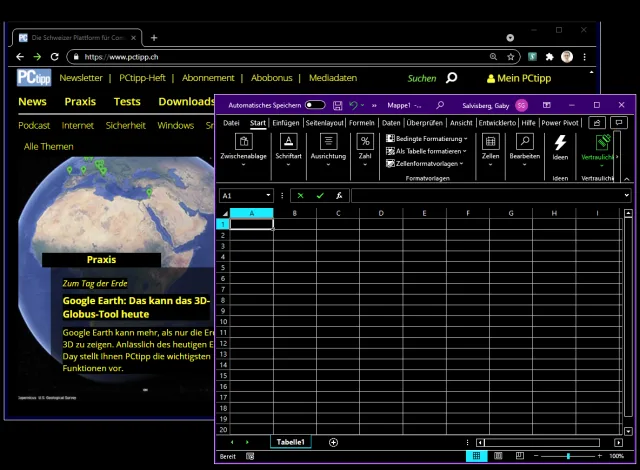Click the Zahl percent format icon
The image size is (640, 470).
coord(365,142)
